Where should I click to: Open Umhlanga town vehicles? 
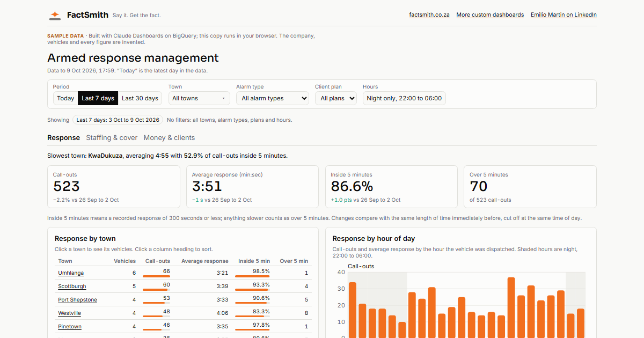71,273
